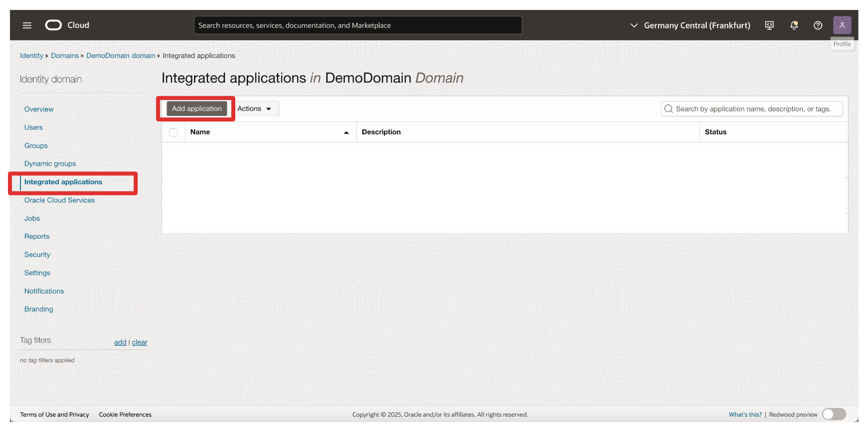
Task: Expand the Actions dropdown
Action: [x=254, y=108]
